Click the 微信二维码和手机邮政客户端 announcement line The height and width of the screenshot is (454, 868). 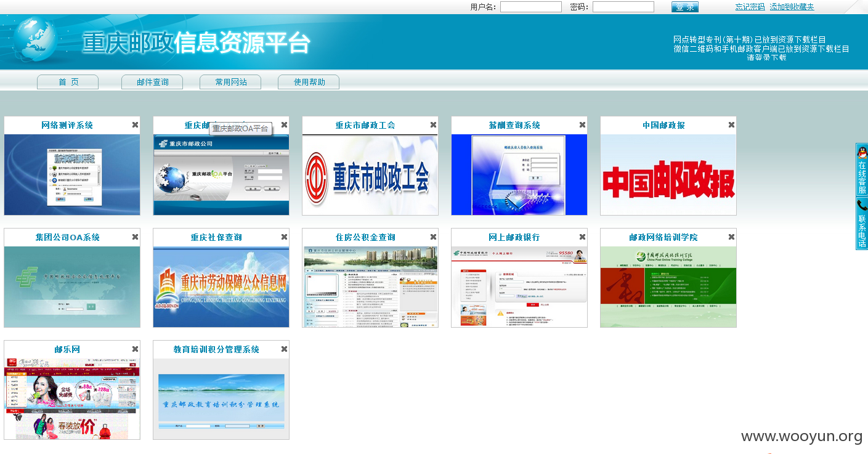[761, 49]
